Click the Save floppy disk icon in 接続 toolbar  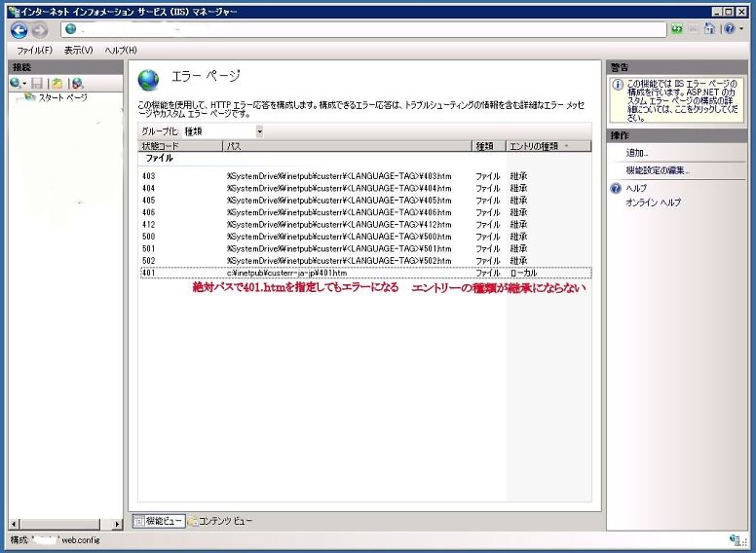pyautogui.click(x=37, y=84)
